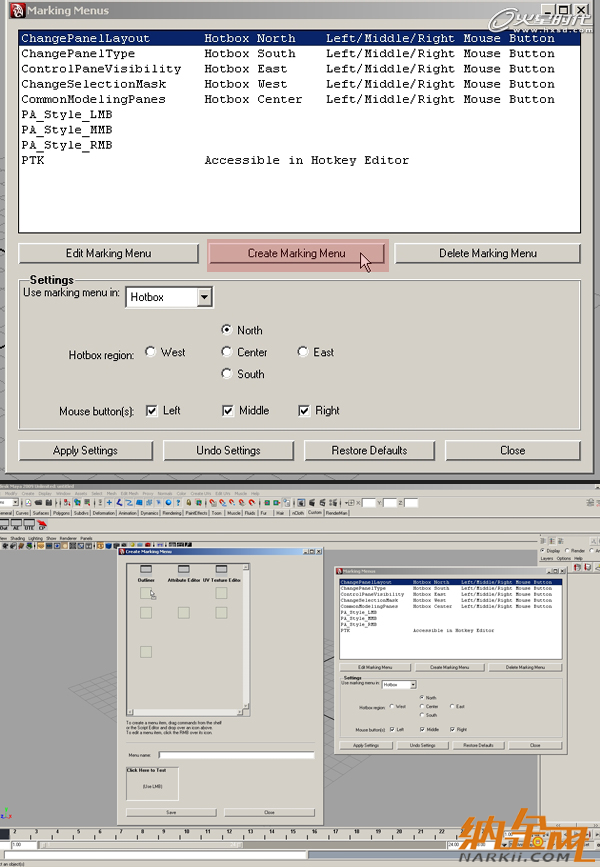The width and height of the screenshot is (600, 867).
Task: Select North radio in large Marking Menus dialog
Action: [226, 330]
